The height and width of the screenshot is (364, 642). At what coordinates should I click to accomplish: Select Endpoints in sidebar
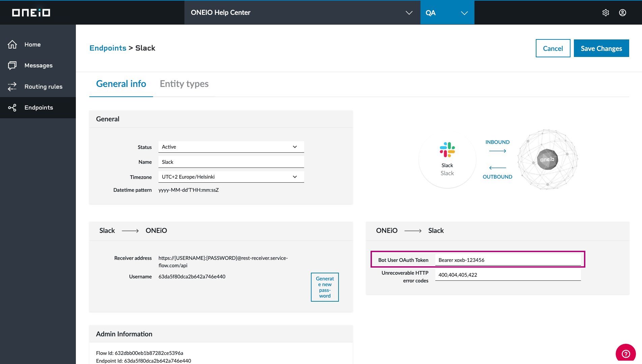click(x=38, y=108)
